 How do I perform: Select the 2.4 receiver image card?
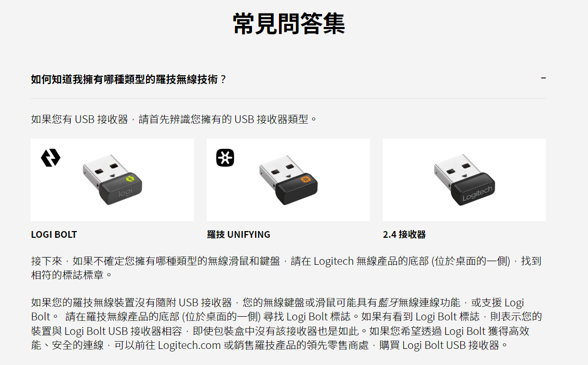464,180
